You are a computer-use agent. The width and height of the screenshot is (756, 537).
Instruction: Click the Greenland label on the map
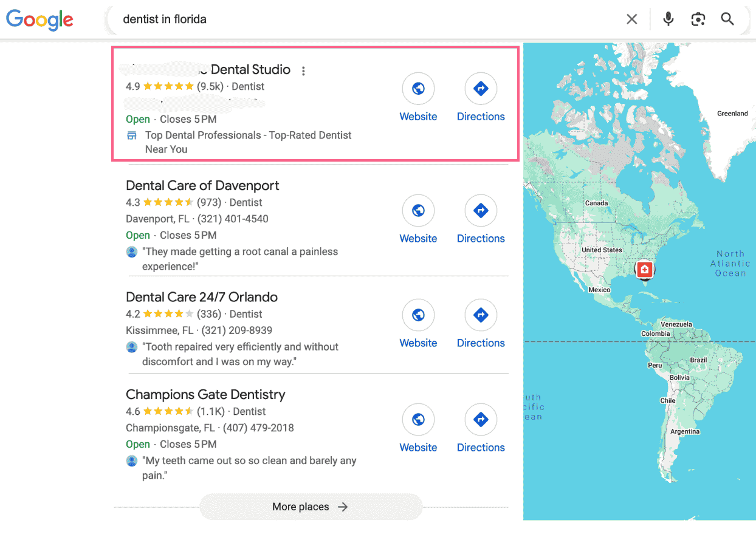[732, 114]
